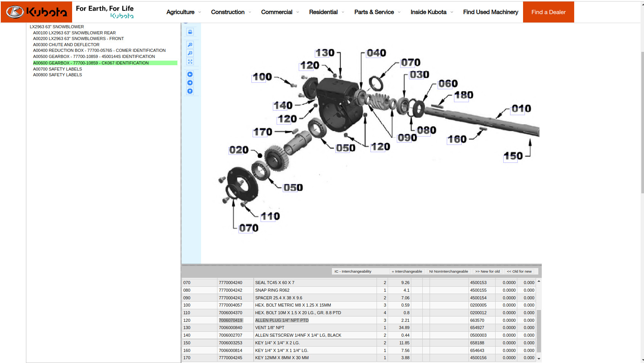Select part number 7006003253
644x363 pixels.
[230, 343]
